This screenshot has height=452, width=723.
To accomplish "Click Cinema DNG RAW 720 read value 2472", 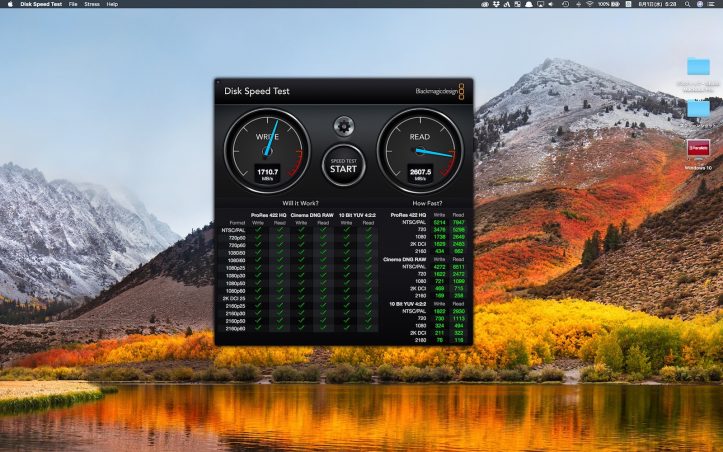I will pos(458,274).
